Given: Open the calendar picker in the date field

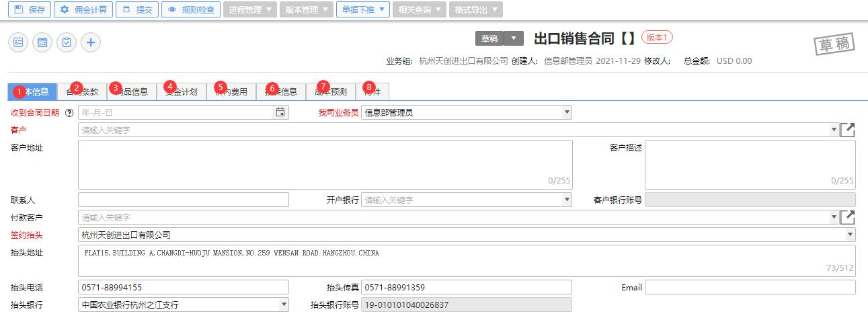Looking at the screenshot, I should tap(280, 112).
